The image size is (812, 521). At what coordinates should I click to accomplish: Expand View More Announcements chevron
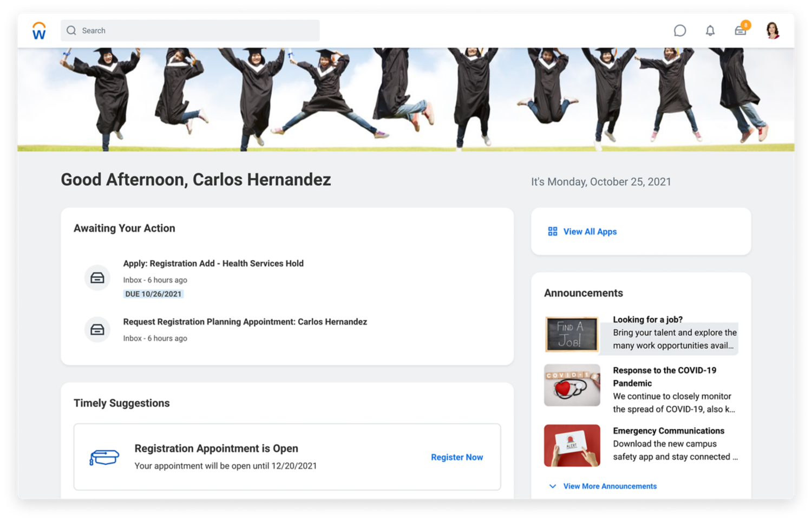coord(552,486)
